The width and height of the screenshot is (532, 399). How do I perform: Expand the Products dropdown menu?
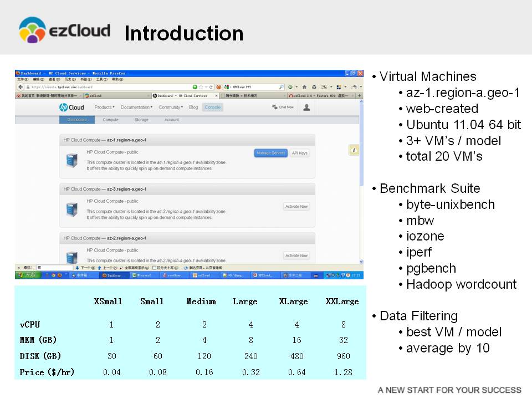point(104,108)
